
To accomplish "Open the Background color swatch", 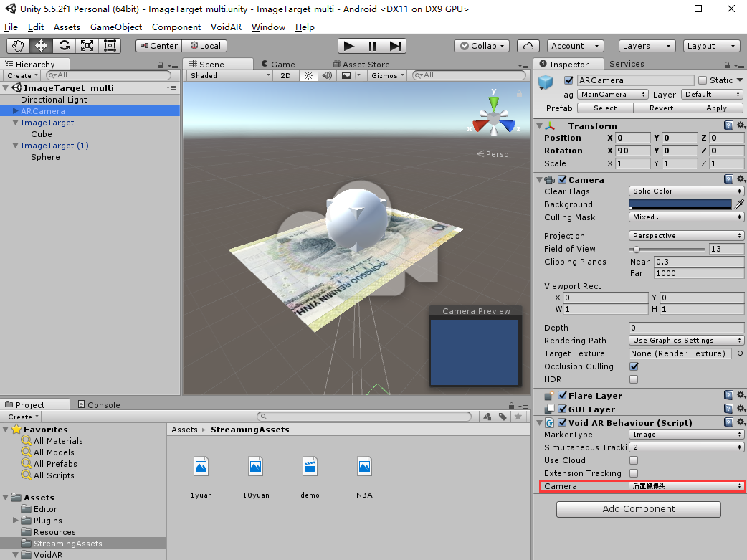I will coord(680,204).
